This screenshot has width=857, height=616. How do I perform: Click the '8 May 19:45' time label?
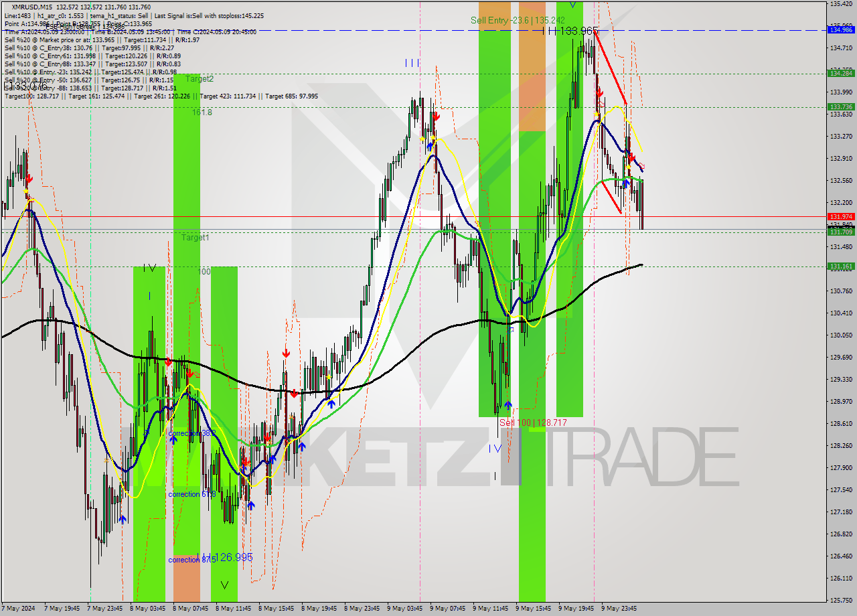(319, 609)
